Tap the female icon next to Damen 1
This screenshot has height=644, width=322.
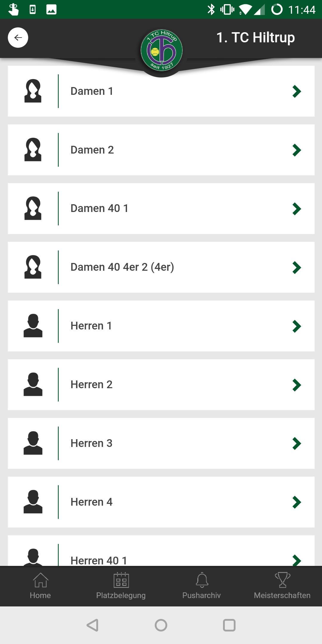pos(33,91)
